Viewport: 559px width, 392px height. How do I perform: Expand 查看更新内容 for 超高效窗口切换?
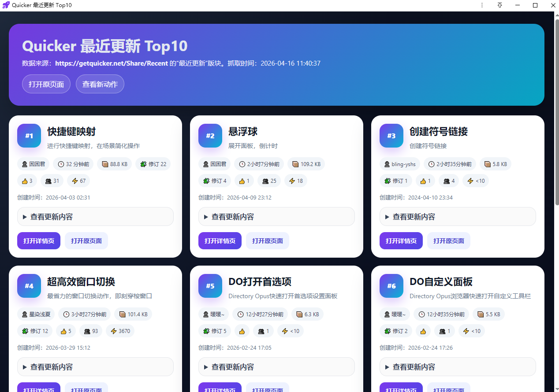(95, 367)
